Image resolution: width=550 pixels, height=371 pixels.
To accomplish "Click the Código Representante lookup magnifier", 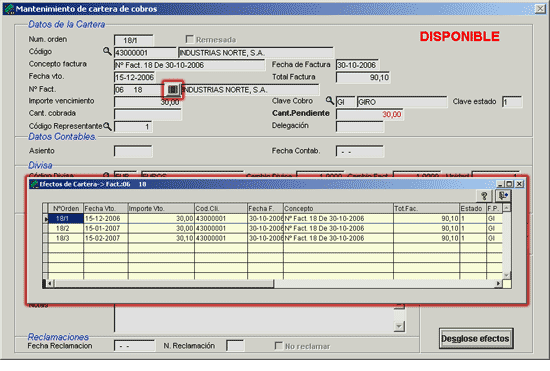I will tap(107, 126).
